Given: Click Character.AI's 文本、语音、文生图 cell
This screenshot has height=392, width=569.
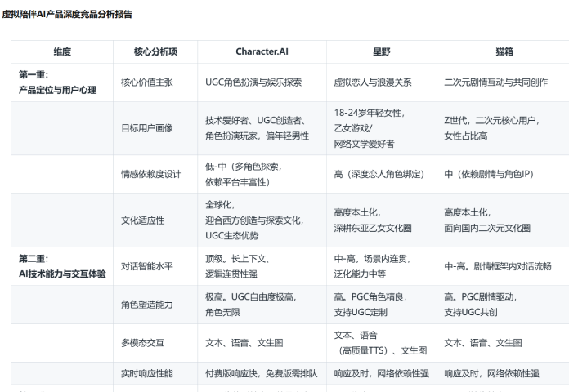Looking at the screenshot, I should (x=262, y=343).
